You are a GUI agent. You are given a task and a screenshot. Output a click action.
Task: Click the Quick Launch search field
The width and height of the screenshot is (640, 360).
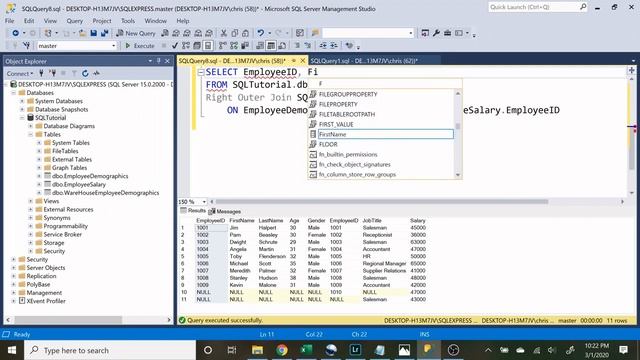click(x=534, y=7)
